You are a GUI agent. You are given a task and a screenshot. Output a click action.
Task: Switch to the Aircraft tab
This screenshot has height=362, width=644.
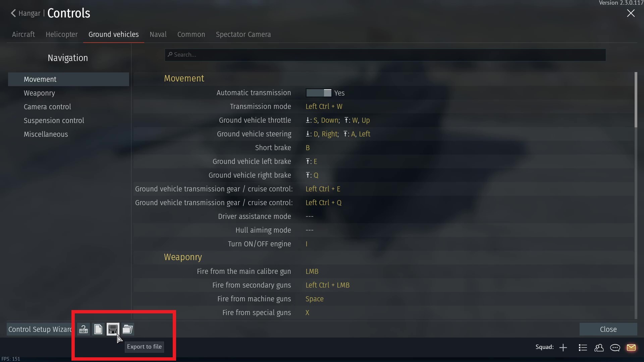23,35
